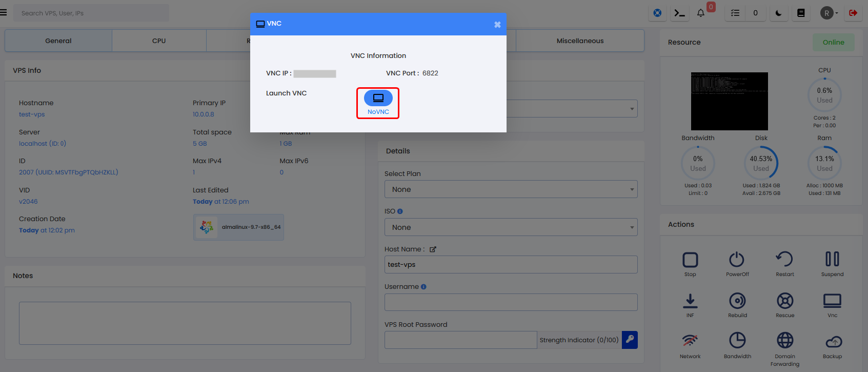
Task: Click the VPS console screenshot thumbnail
Action: pyautogui.click(x=729, y=101)
